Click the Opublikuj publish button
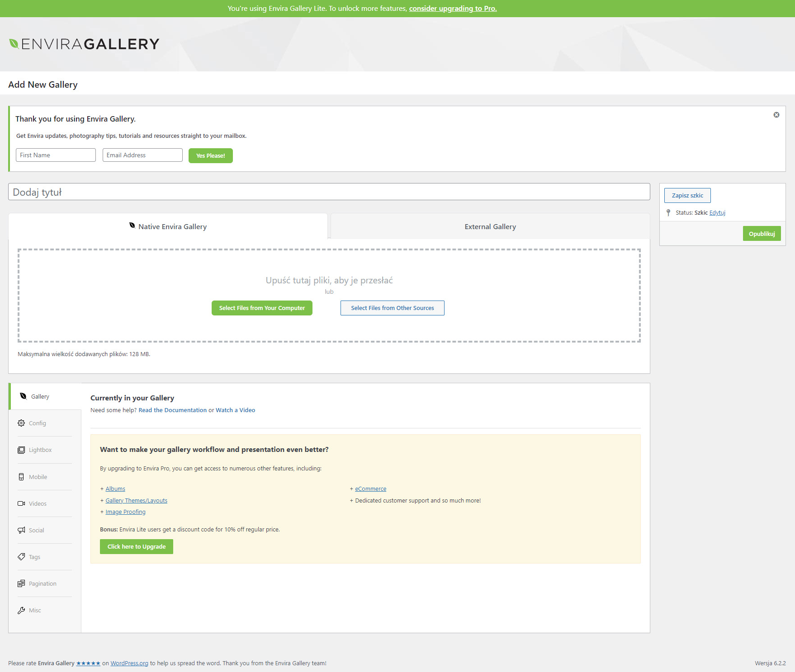The width and height of the screenshot is (795, 672). tap(762, 234)
